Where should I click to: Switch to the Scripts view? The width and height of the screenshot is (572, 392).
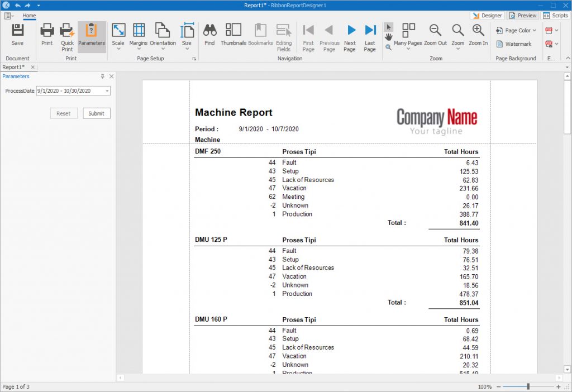click(x=556, y=16)
